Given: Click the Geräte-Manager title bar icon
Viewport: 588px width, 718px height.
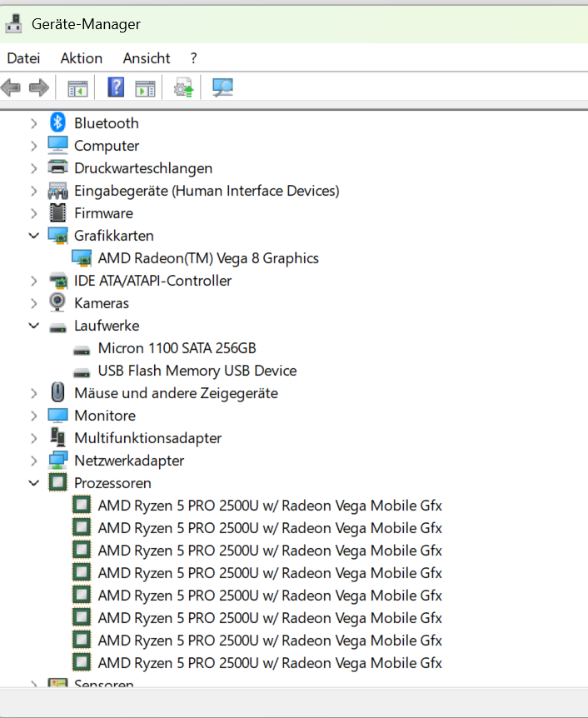Looking at the screenshot, I should point(13,24).
